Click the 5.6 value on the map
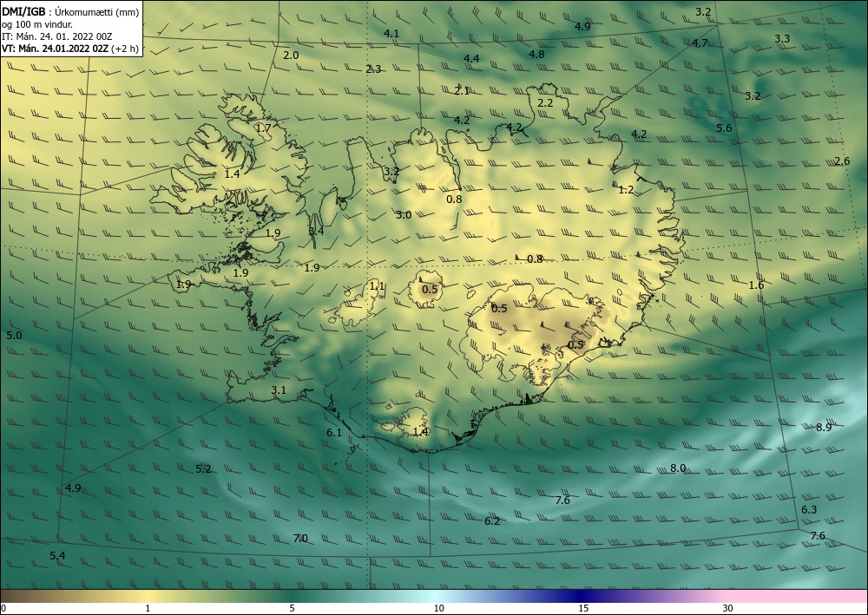This screenshot has width=868, height=615. coord(724,128)
